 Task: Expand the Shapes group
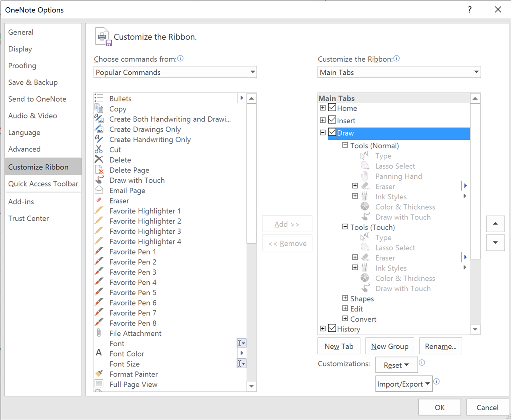345,298
